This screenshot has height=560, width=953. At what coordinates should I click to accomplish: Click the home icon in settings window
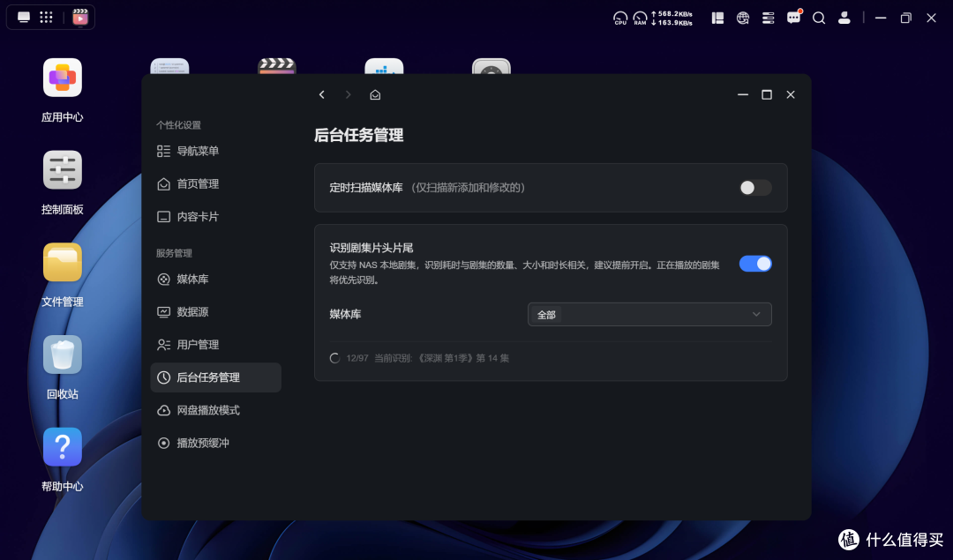375,94
